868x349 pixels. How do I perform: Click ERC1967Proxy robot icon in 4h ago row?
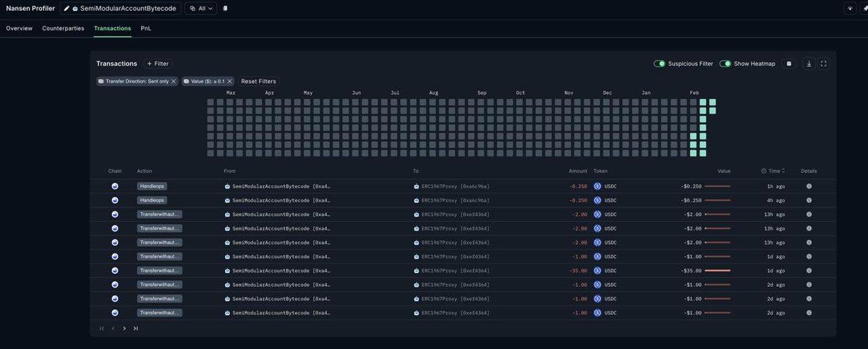pos(417,200)
